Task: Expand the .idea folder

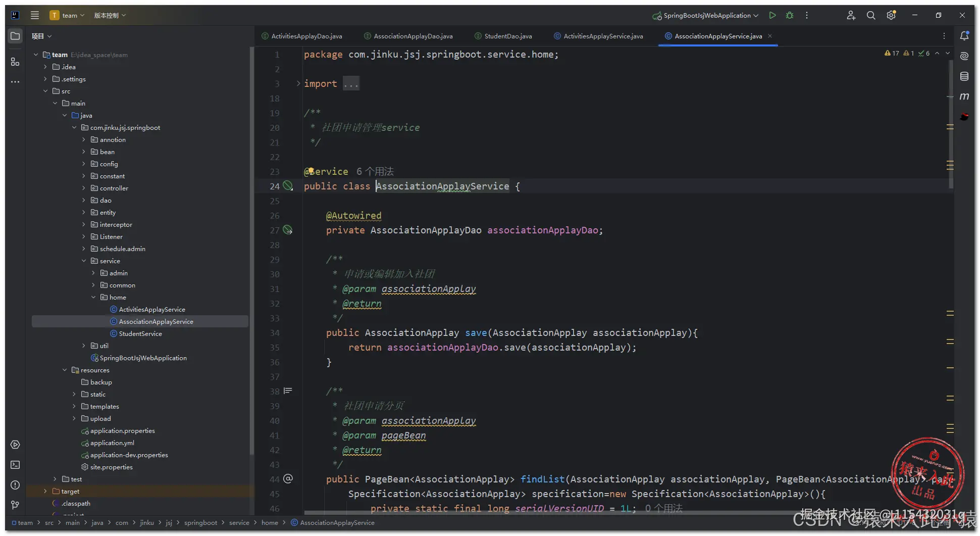Action: [45, 67]
